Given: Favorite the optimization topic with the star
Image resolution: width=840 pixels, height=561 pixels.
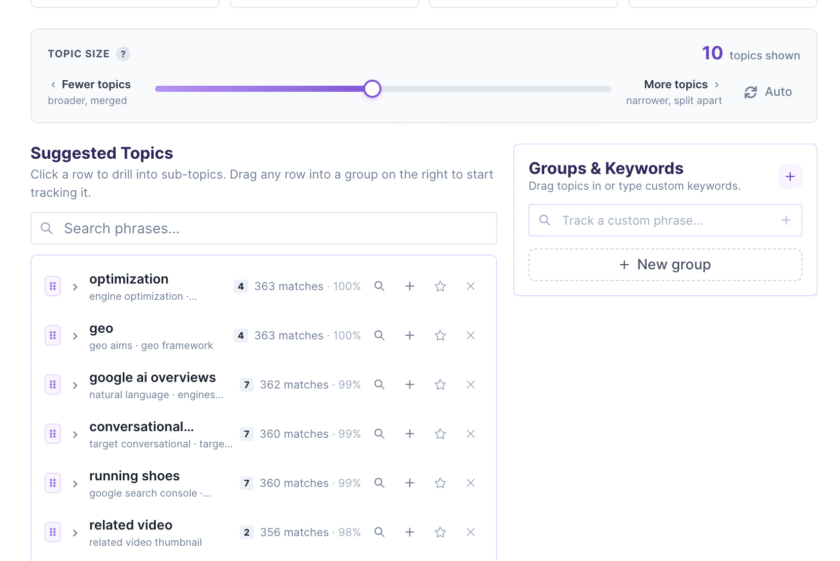Looking at the screenshot, I should [440, 286].
